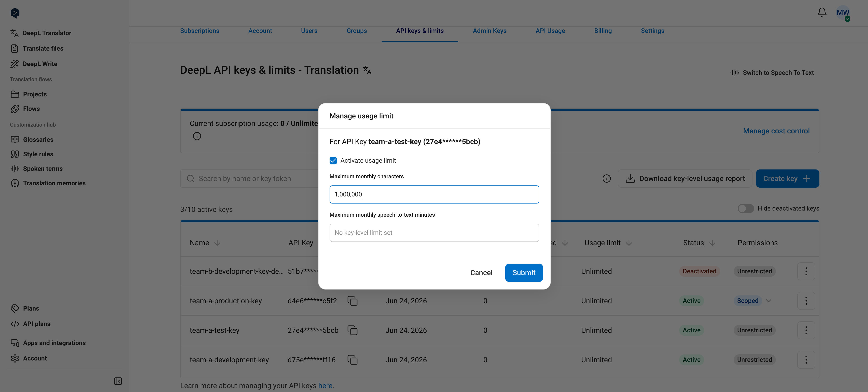The width and height of the screenshot is (868, 392).
Task: Click the Account gear icon
Action: click(15, 358)
